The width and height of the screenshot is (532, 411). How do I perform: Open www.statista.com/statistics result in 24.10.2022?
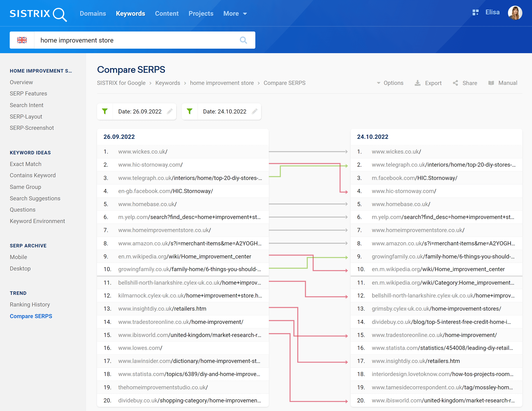[442, 348]
